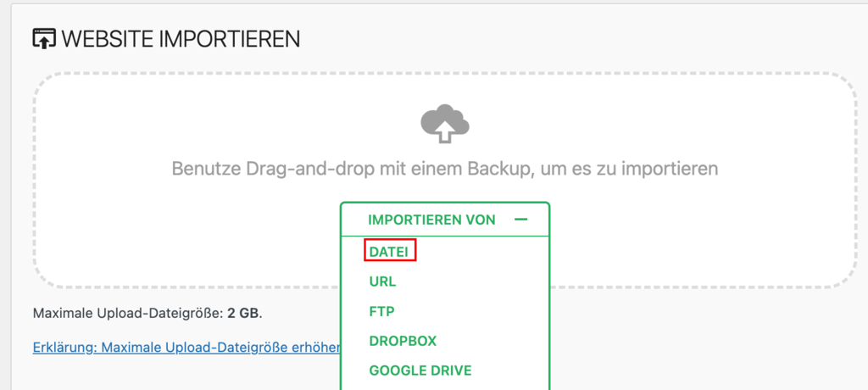Pick FTP in the import list

[x=381, y=311]
